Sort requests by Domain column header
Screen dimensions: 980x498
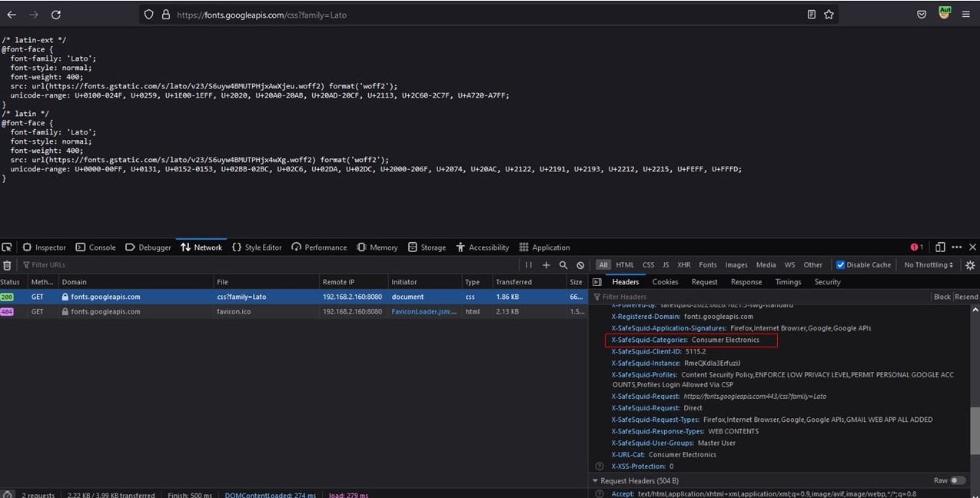[135, 282]
